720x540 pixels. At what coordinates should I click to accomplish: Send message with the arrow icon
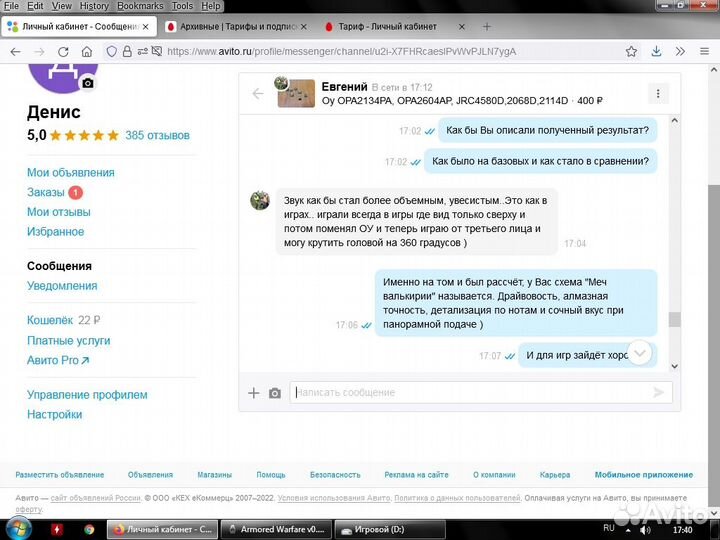coord(658,393)
